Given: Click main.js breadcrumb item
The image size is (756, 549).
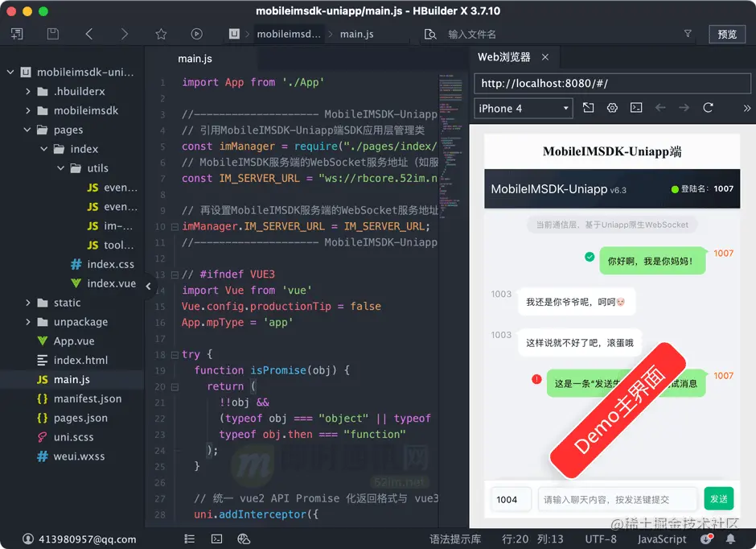Looking at the screenshot, I should tap(357, 35).
